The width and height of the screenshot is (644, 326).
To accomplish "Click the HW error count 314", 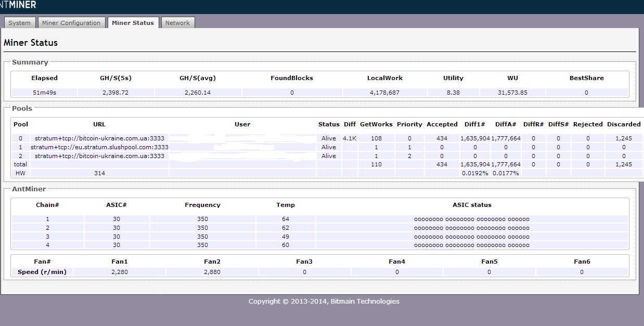I will pyautogui.click(x=99, y=173).
